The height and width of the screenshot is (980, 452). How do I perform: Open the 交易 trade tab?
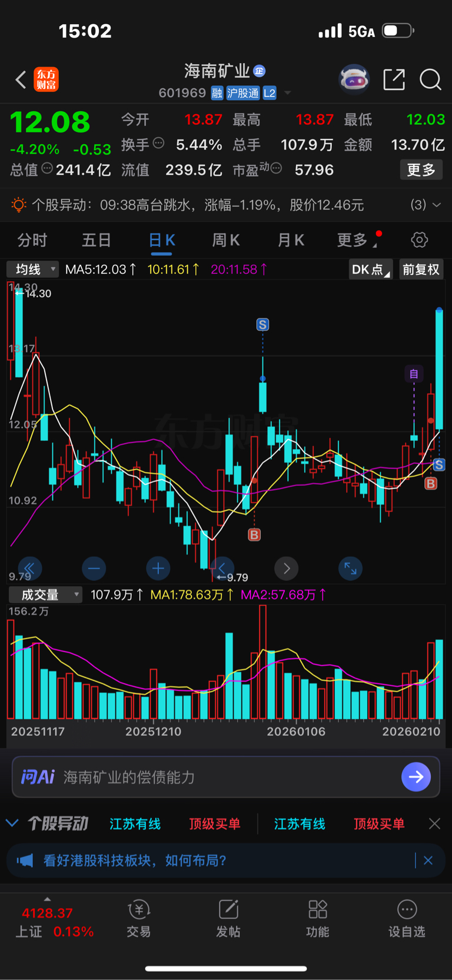click(139, 919)
